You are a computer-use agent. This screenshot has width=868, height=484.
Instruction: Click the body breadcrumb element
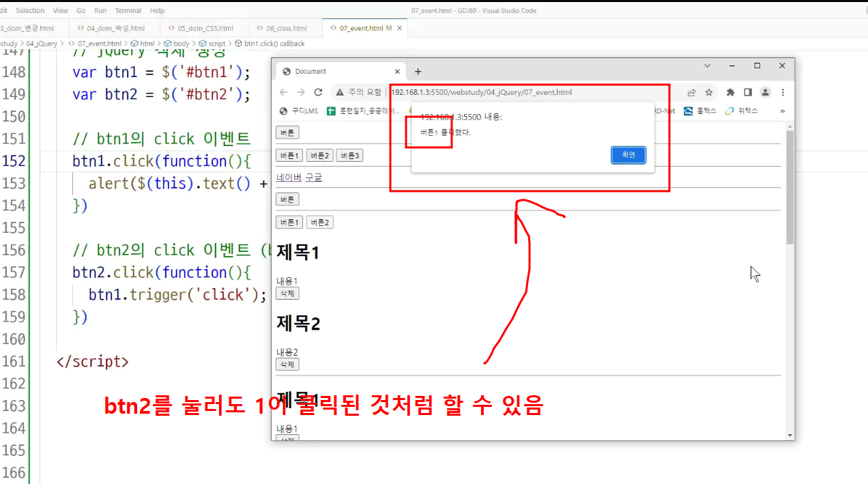[x=177, y=44]
